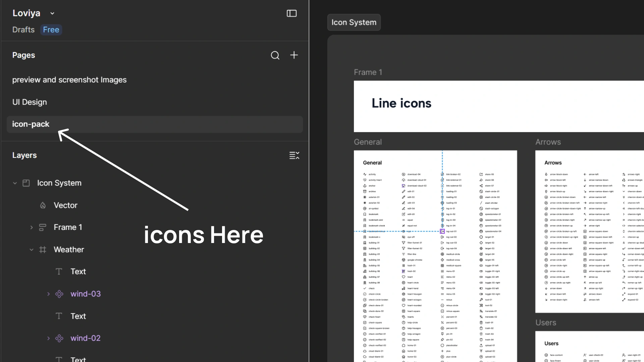Click the Free plan badge
The width and height of the screenshot is (644, 362).
(51, 30)
